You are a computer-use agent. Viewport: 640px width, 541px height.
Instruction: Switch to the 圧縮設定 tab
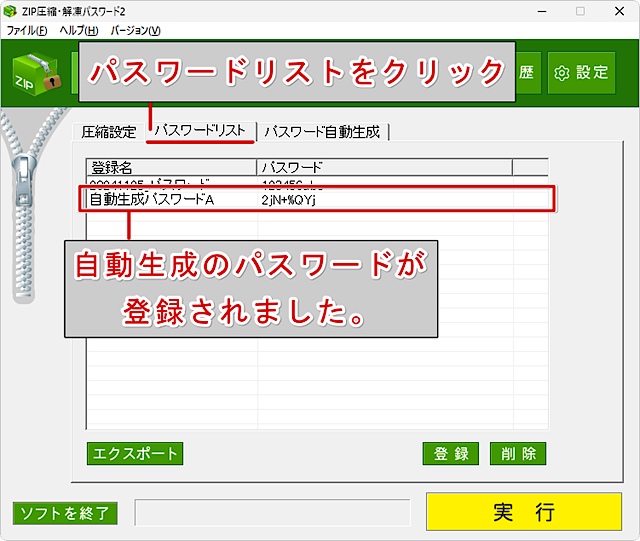coord(108,132)
